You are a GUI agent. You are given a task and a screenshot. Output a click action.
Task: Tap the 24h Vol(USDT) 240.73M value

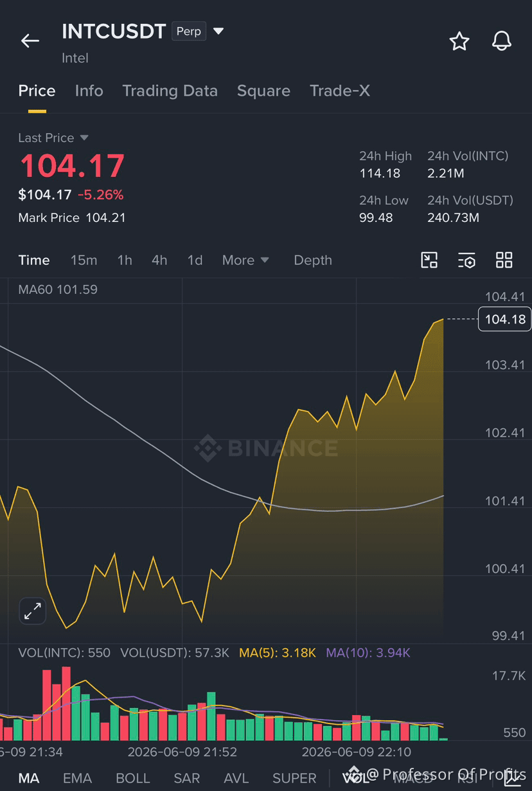(x=453, y=217)
